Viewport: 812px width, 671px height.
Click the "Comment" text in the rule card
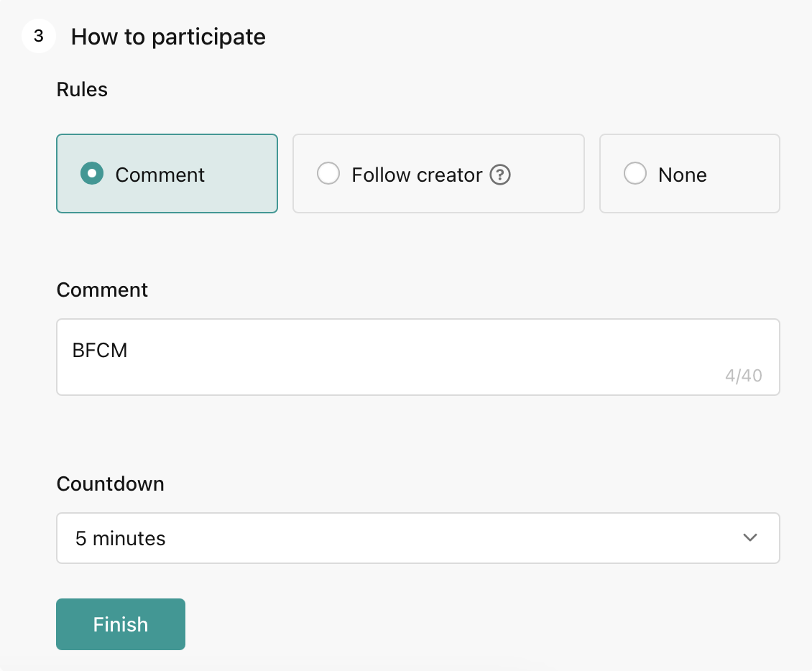(160, 175)
